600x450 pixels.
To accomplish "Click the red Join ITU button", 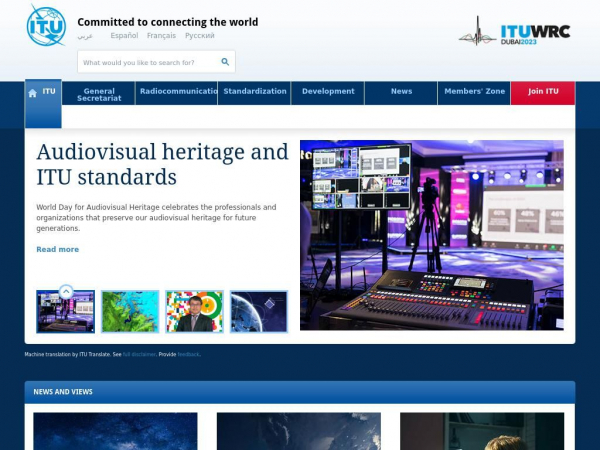I will click(x=543, y=93).
